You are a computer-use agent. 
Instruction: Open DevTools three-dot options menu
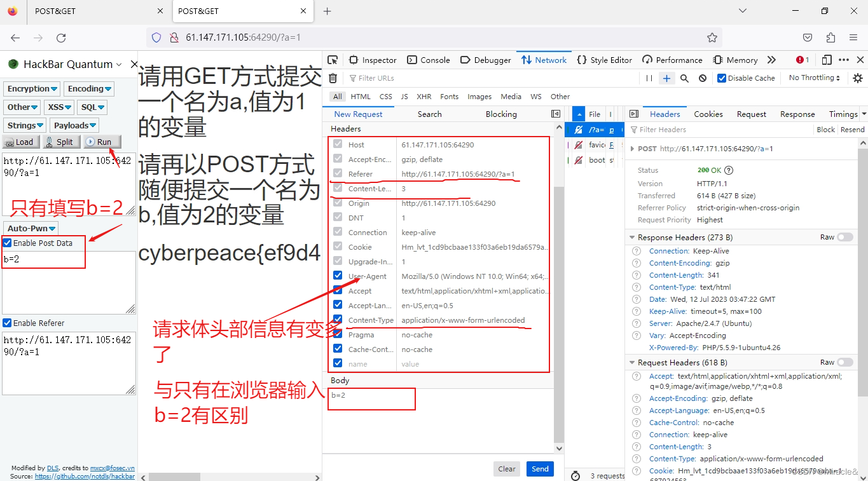[844, 60]
